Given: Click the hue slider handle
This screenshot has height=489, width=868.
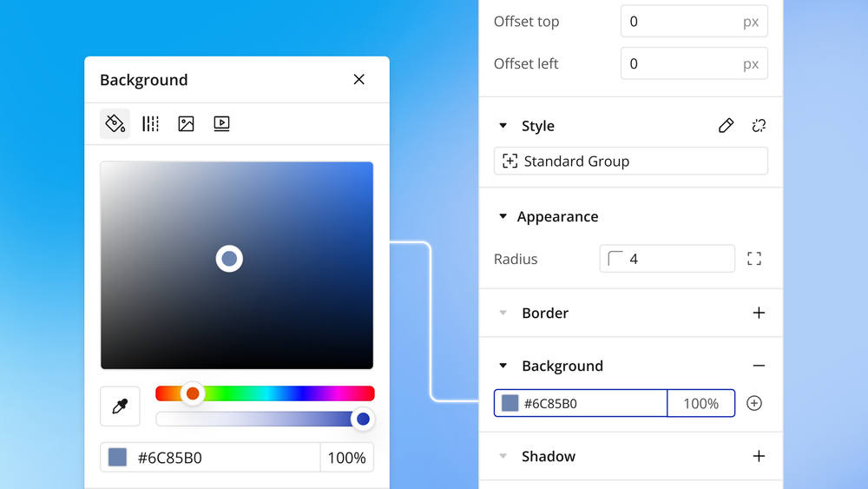Looking at the screenshot, I should click(x=193, y=393).
